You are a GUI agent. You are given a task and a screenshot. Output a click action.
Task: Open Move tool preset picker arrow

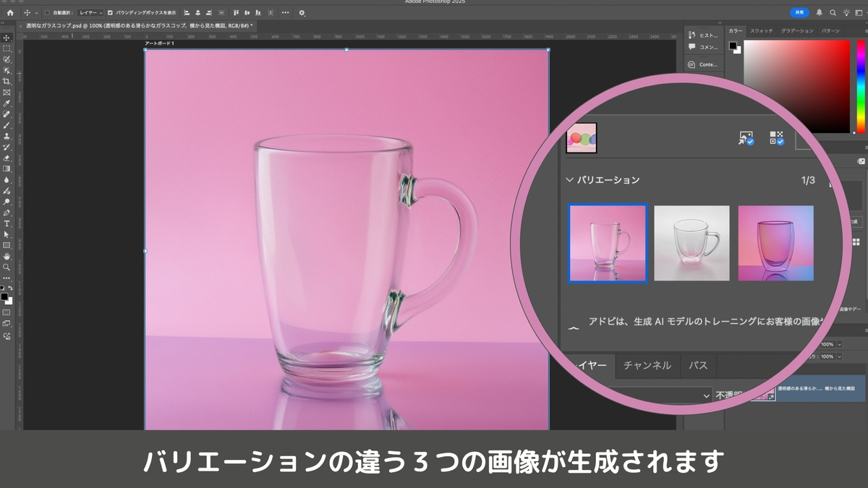click(x=36, y=12)
